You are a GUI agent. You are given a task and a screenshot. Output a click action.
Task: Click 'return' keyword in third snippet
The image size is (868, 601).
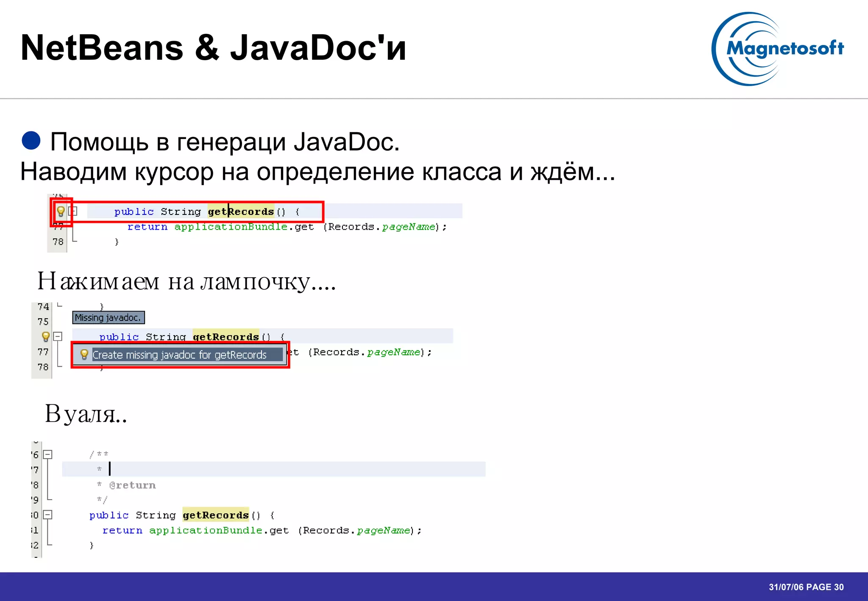click(x=122, y=531)
